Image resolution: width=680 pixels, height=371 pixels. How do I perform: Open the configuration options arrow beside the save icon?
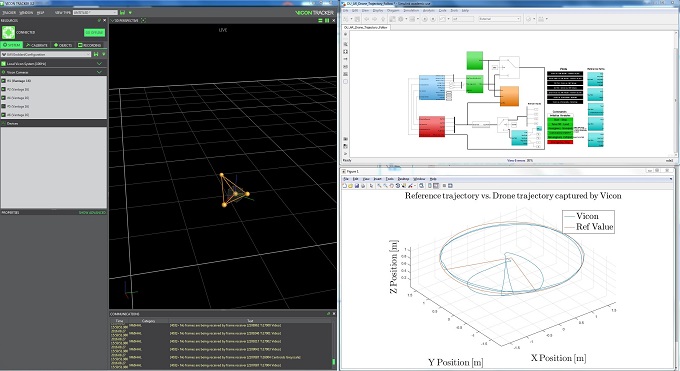pyautogui.click(x=104, y=54)
